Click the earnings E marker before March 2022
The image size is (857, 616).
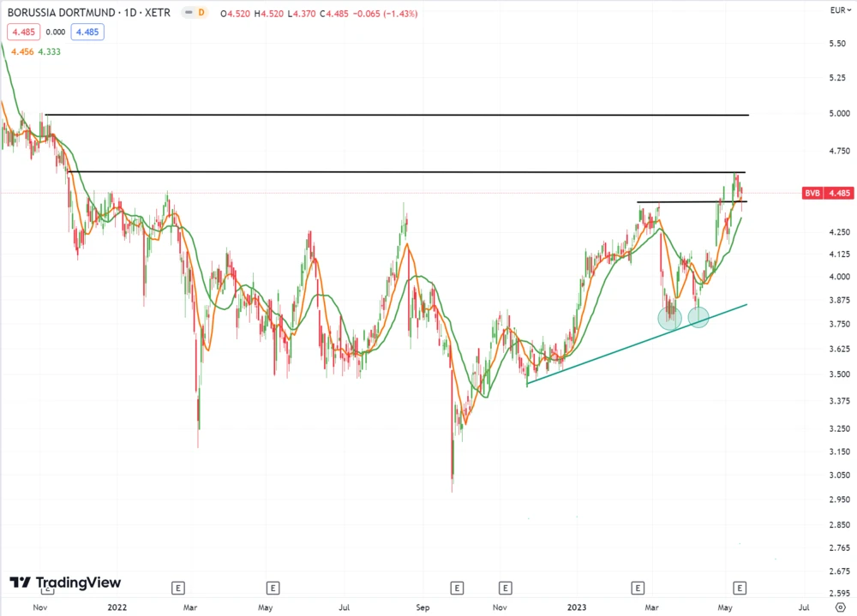[x=178, y=588]
